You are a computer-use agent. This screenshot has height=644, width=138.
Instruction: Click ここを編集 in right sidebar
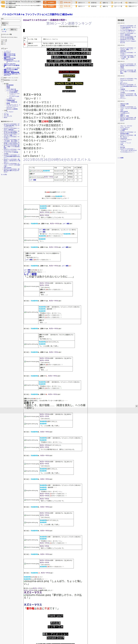(x=120, y=158)
